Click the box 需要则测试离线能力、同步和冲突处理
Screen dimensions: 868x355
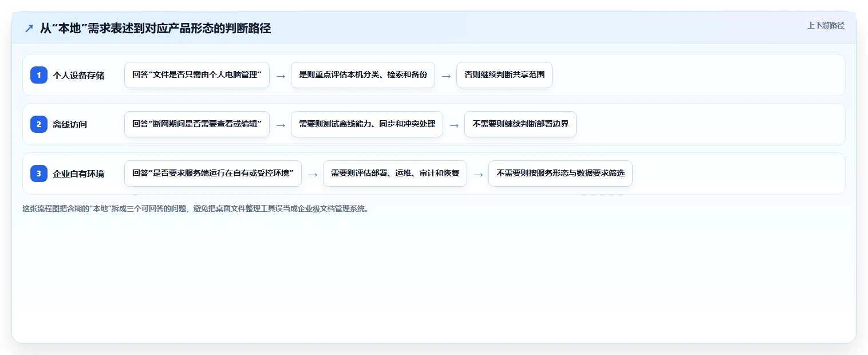point(367,124)
